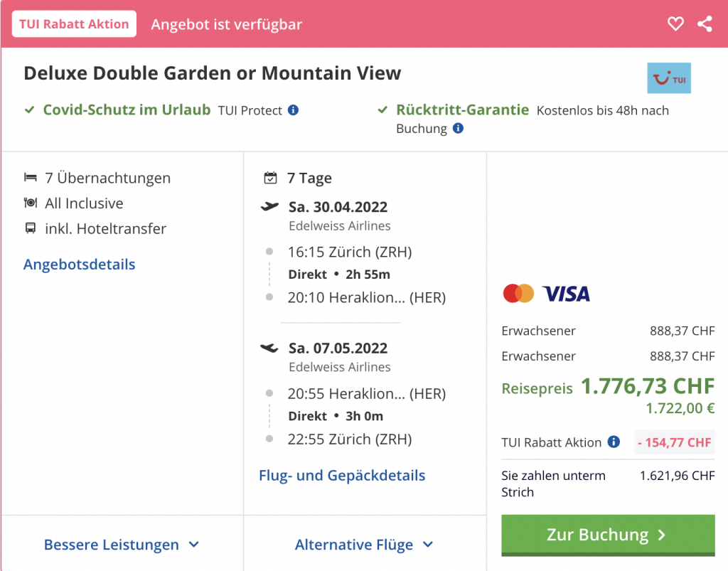Open the Angebotsdetails link
The height and width of the screenshot is (571, 728).
(x=79, y=265)
